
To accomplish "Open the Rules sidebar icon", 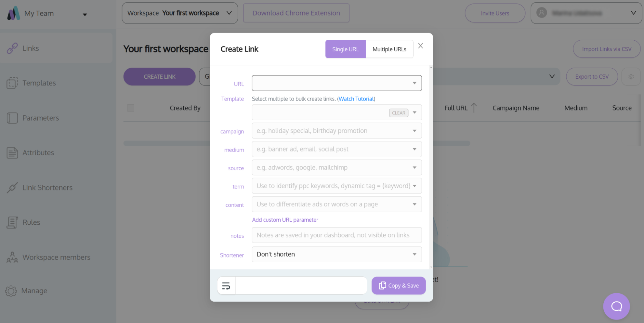I will pyautogui.click(x=12, y=222).
